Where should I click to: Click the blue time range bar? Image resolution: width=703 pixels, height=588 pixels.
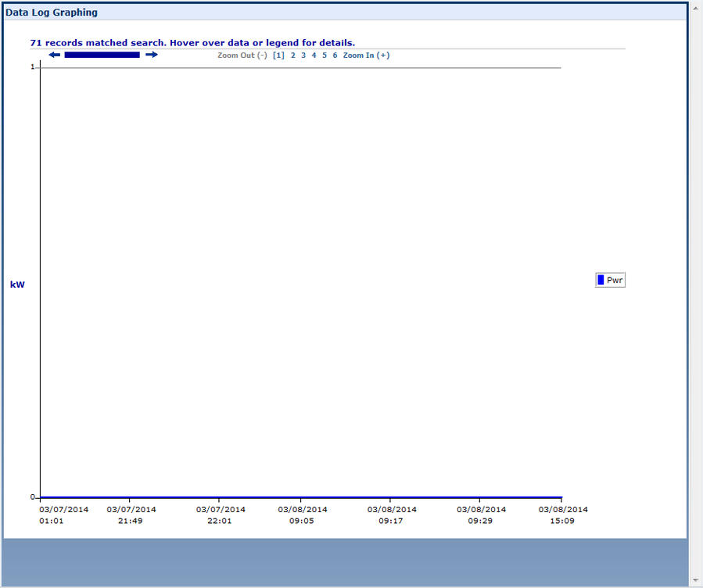coord(102,55)
